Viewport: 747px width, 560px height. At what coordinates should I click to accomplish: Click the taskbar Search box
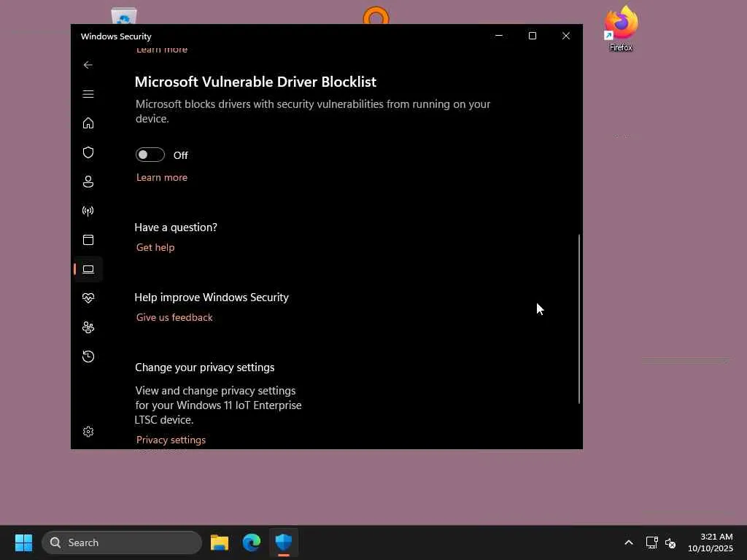coord(122,542)
